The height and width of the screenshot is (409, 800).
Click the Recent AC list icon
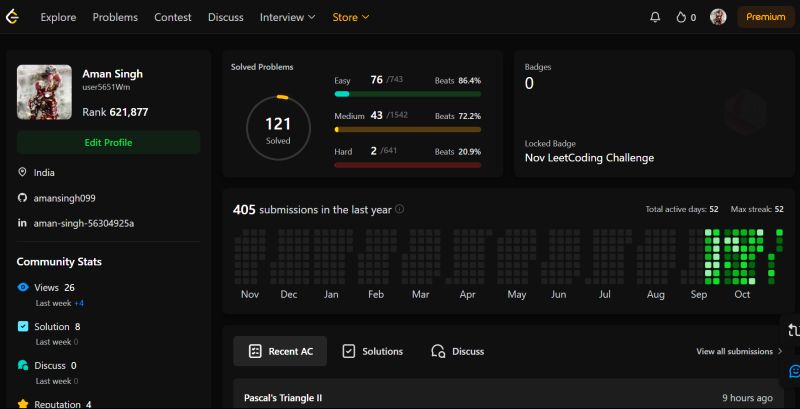click(255, 351)
